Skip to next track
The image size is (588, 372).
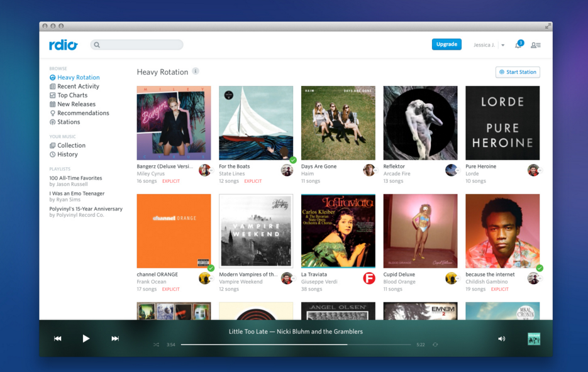(115, 338)
